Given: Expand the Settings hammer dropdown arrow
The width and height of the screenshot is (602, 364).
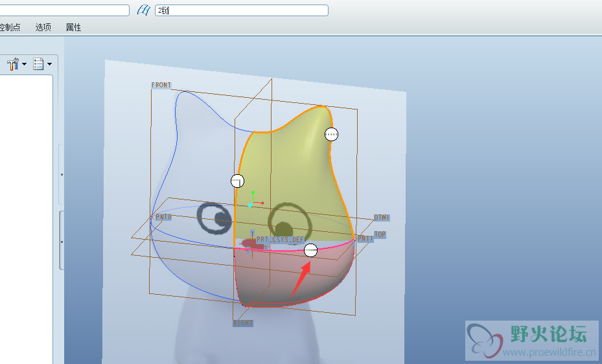Looking at the screenshot, I should pyautogui.click(x=24, y=64).
